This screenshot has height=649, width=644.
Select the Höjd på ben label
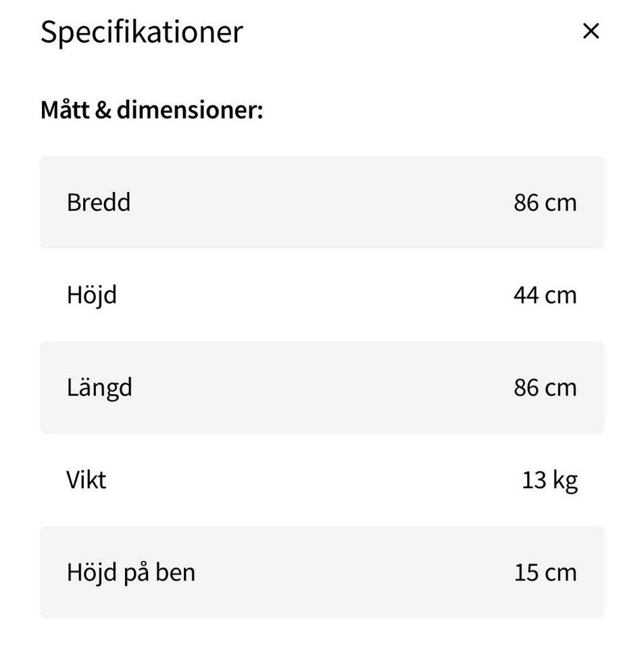[130, 573]
